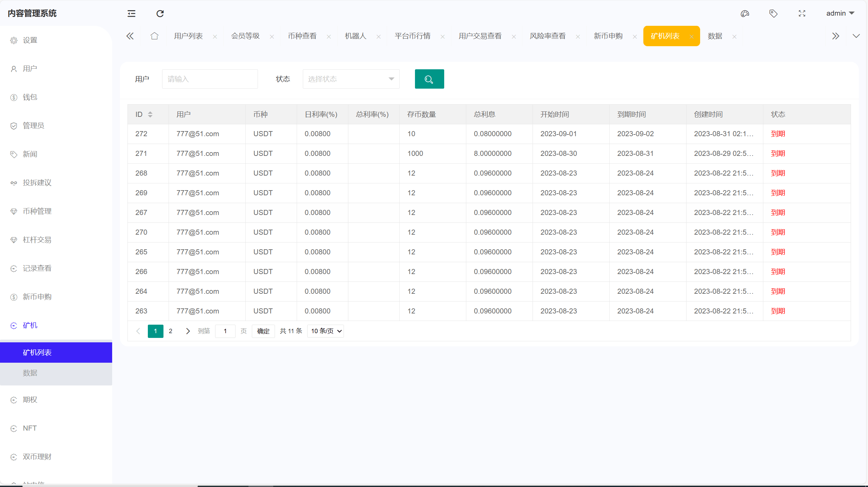Refresh the page using the reload icon
The width and height of the screenshot is (868, 487).
160,14
